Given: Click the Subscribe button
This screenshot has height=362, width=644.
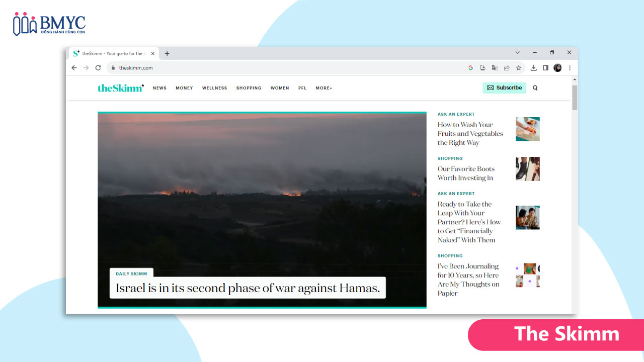Looking at the screenshot, I should click(504, 88).
